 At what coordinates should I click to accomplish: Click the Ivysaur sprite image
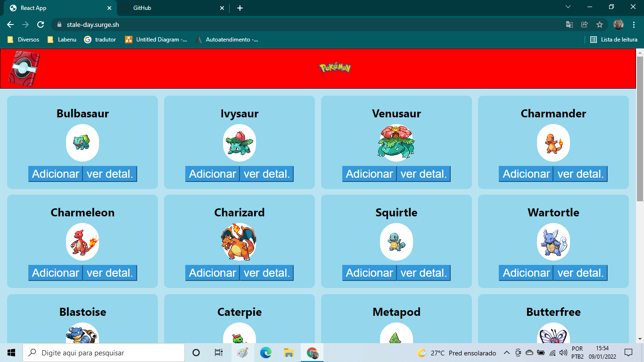point(239,143)
